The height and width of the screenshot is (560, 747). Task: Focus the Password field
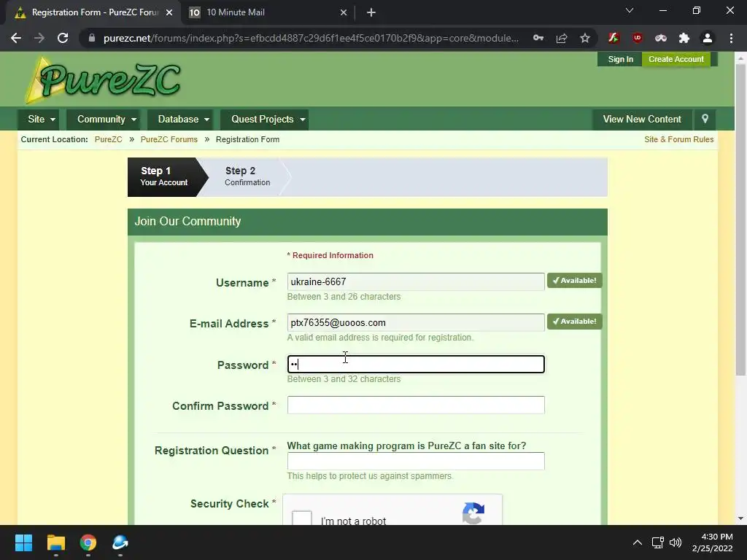[x=415, y=365]
